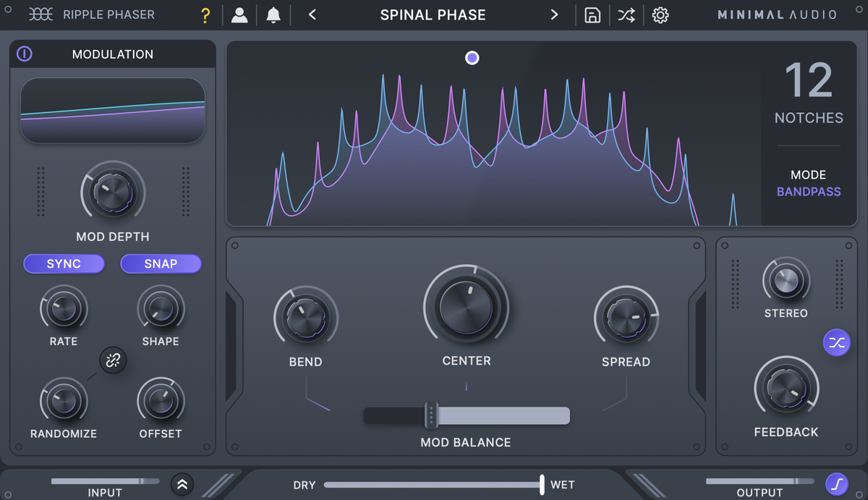Click the link icon near the Randomize knob
868x500 pixels.
click(x=113, y=360)
